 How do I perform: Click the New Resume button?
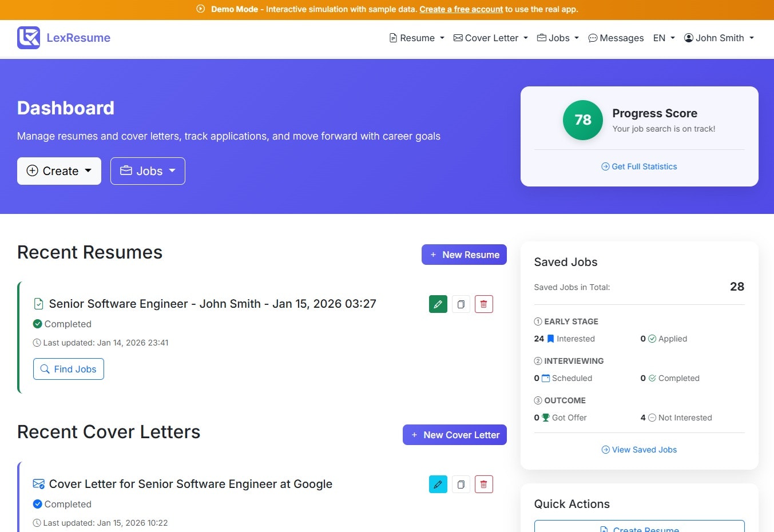pyautogui.click(x=464, y=254)
